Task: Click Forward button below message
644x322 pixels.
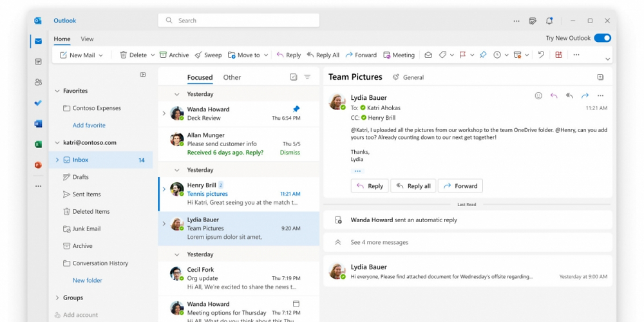Action: pos(460,186)
